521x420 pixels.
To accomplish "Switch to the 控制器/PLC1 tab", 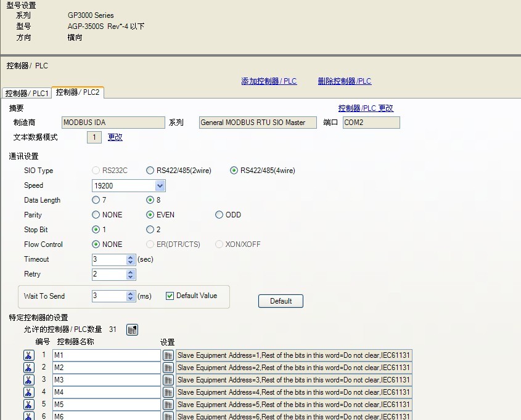I will (27, 94).
